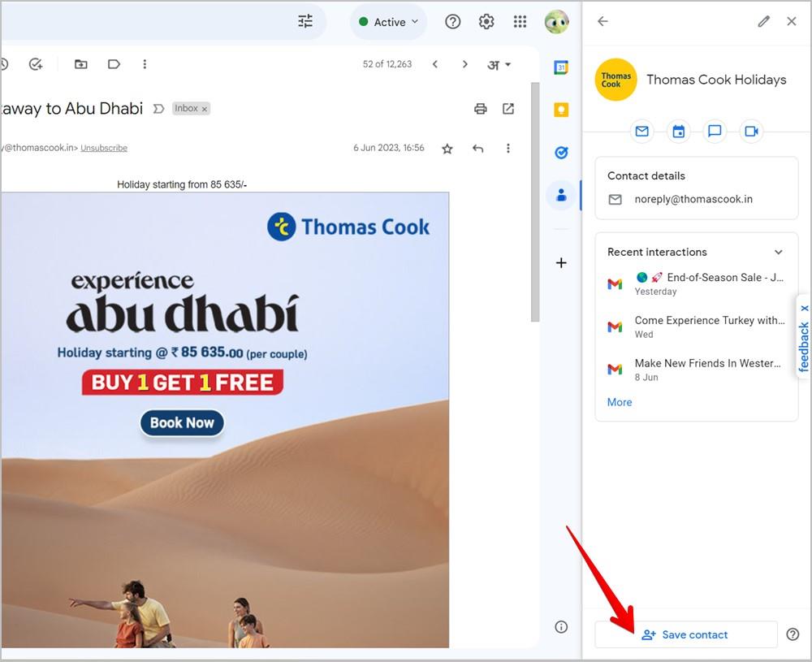Open Google Keep side panel
The image size is (812, 662).
(x=561, y=110)
